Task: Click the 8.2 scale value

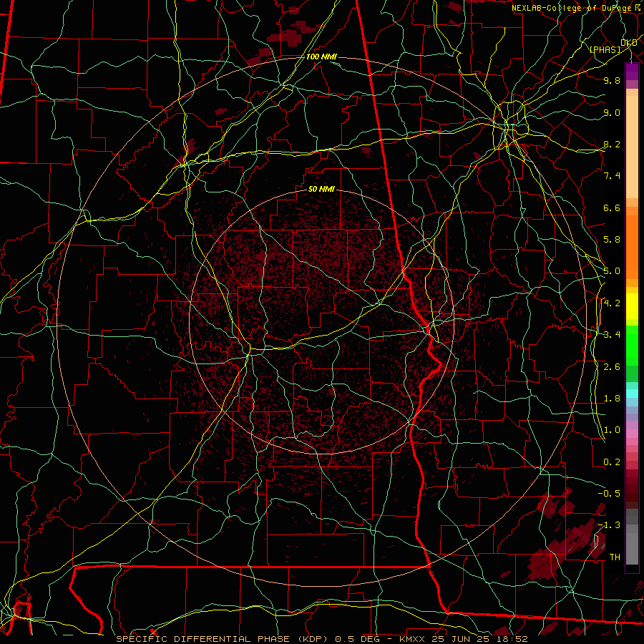Action: [x=612, y=144]
